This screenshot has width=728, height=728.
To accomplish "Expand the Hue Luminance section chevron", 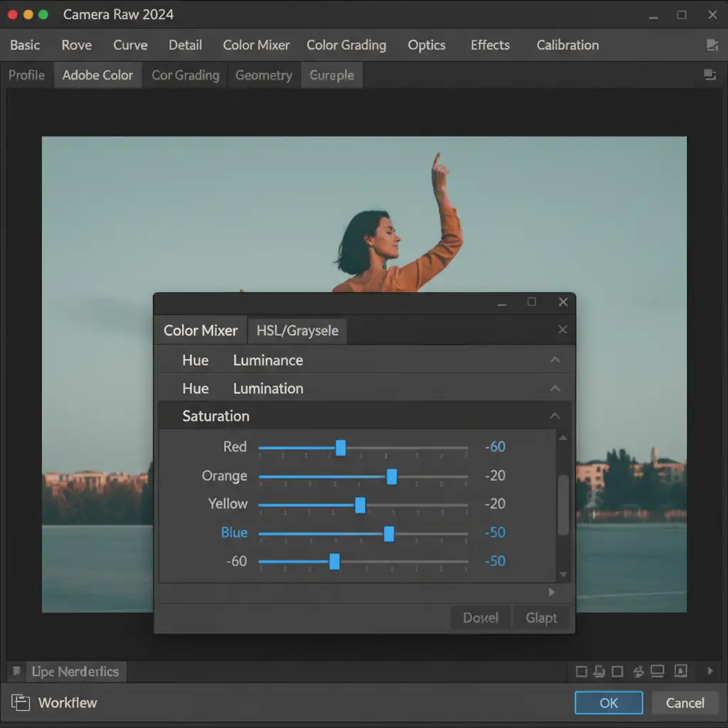I will pos(555,360).
